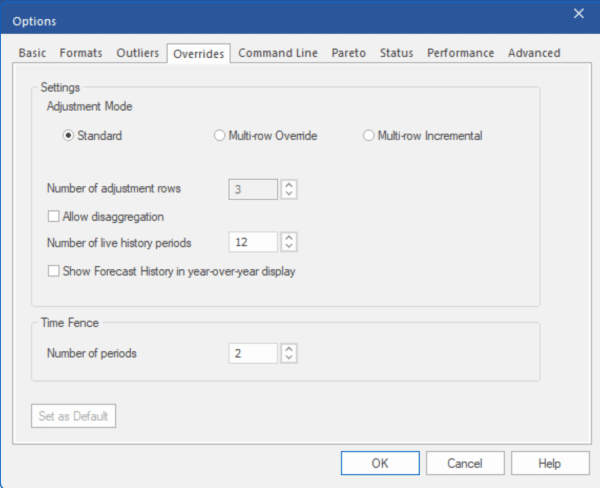
Task: Select Standard adjustment mode
Action: pos(69,136)
